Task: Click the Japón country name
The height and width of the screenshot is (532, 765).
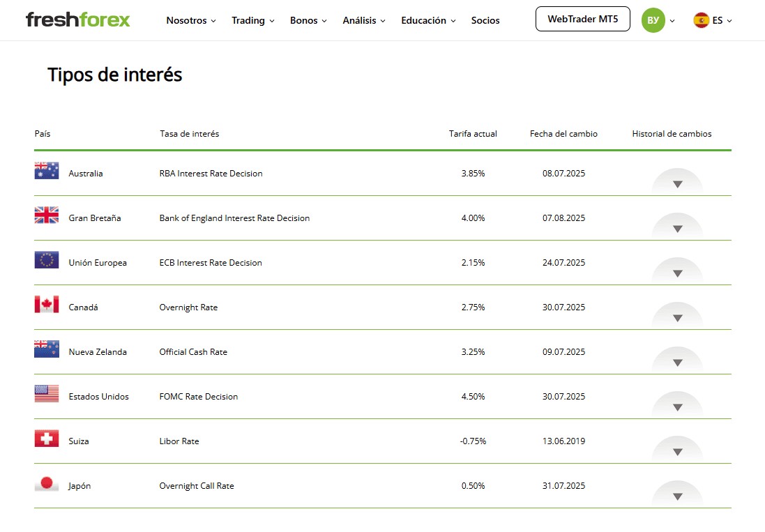Action: click(79, 486)
